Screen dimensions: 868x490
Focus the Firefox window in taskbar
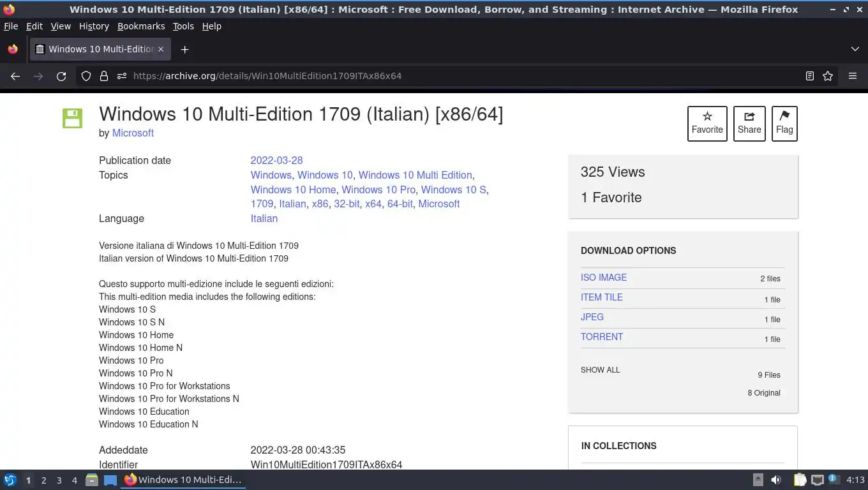[183, 480]
